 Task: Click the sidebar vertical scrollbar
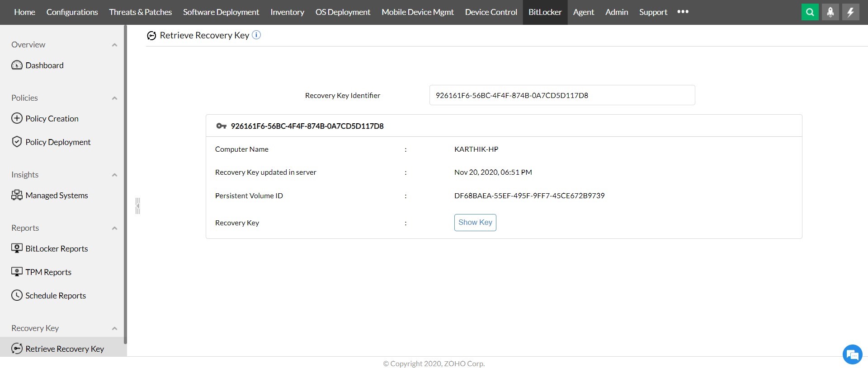click(125, 185)
